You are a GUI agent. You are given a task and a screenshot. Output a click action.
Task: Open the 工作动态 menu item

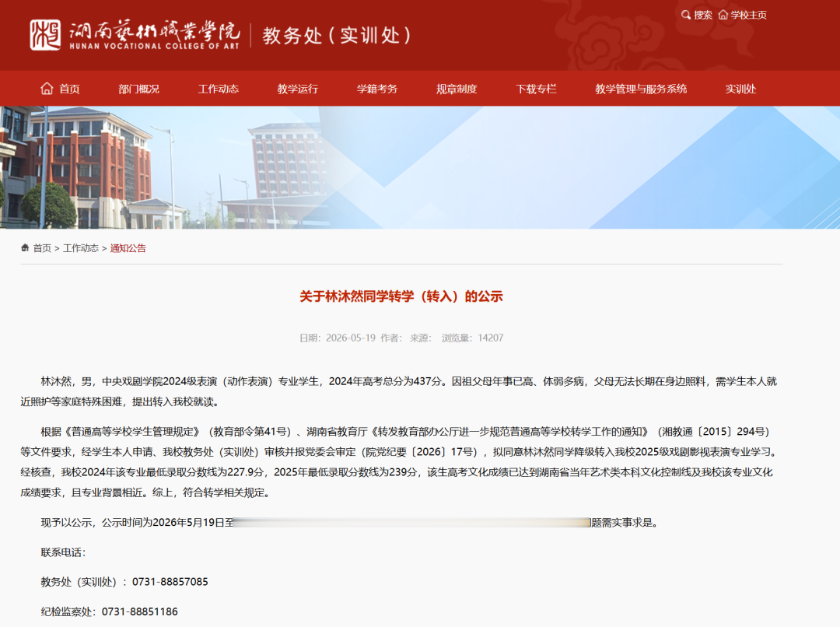[218, 89]
